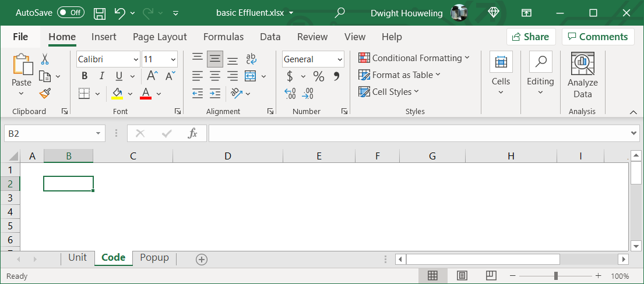
Task: Click the Share button
Action: click(530, 37)
